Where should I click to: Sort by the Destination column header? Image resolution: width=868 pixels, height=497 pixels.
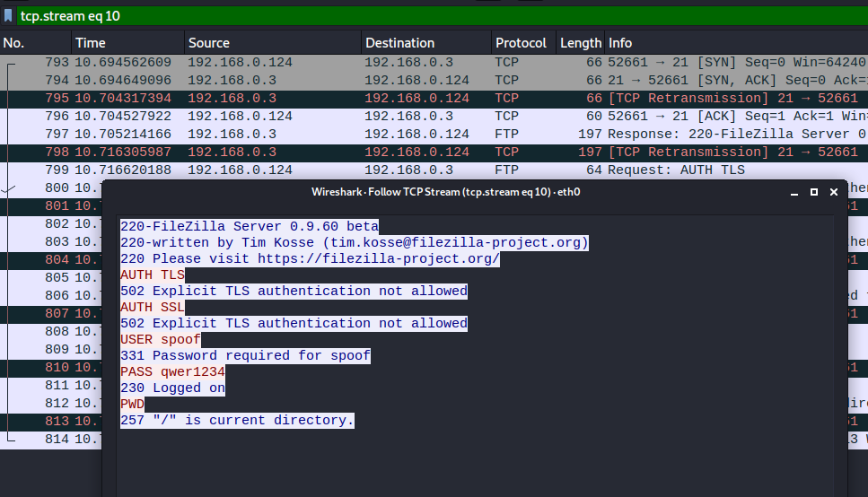pos(426,43)
